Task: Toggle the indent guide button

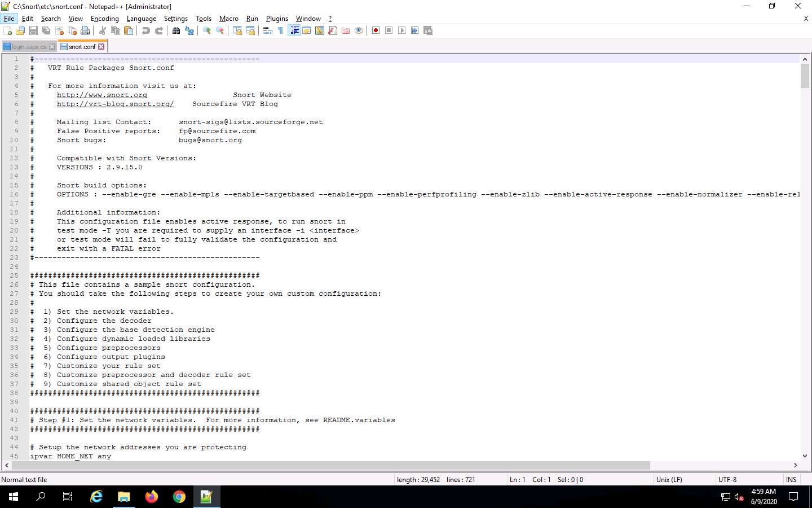Action: (x=294, y=30)
